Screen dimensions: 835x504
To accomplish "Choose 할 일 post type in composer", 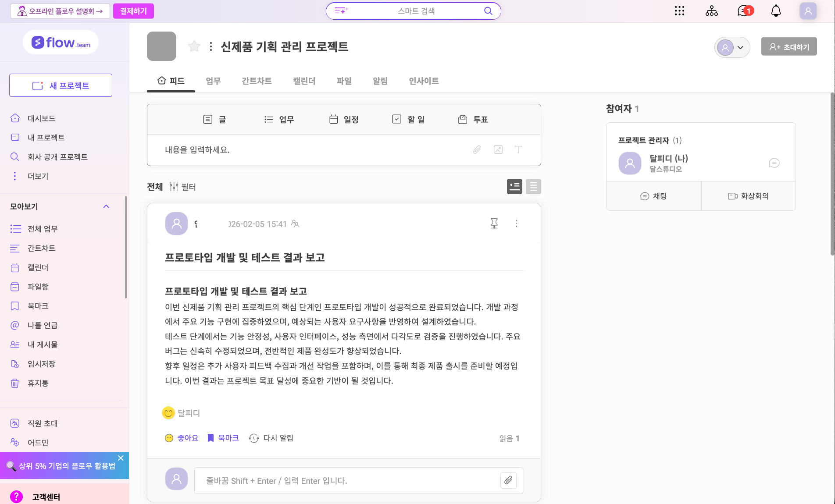I will pyautogui.click(x=408, y=119).
